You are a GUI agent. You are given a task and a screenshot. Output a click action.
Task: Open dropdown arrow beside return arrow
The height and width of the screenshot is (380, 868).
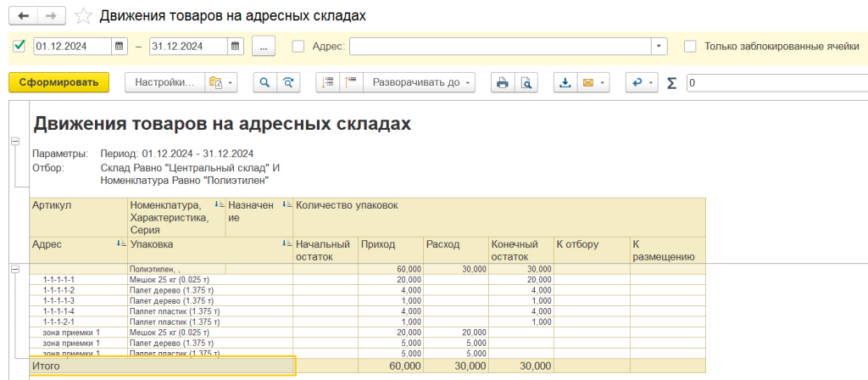[651, 82]
